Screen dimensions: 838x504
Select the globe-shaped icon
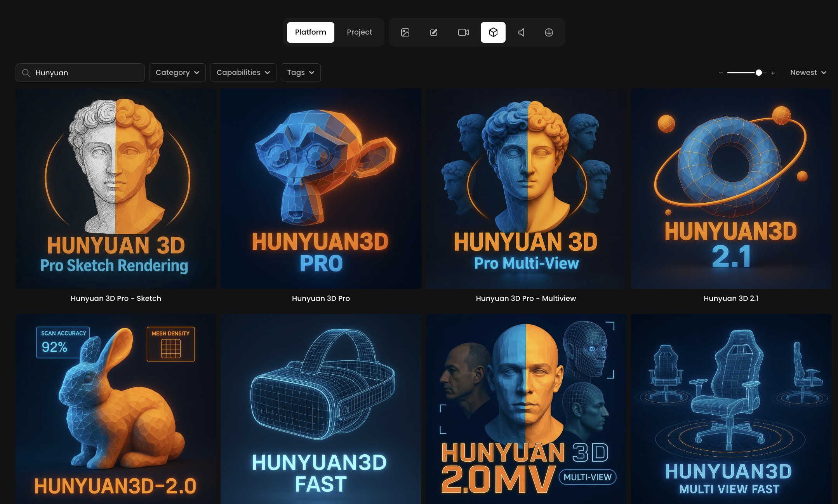pos(549,32)
